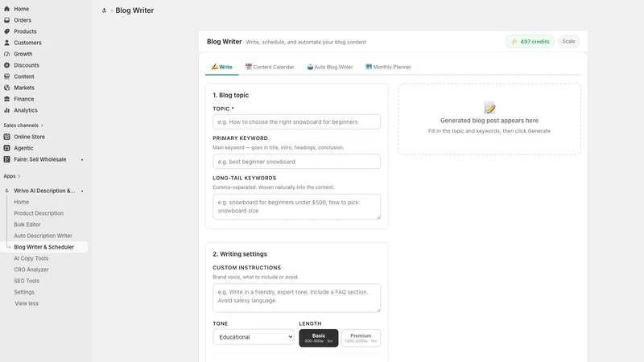Click the Scale plan badge
The image size is (644, 362).
pos(568,42)
